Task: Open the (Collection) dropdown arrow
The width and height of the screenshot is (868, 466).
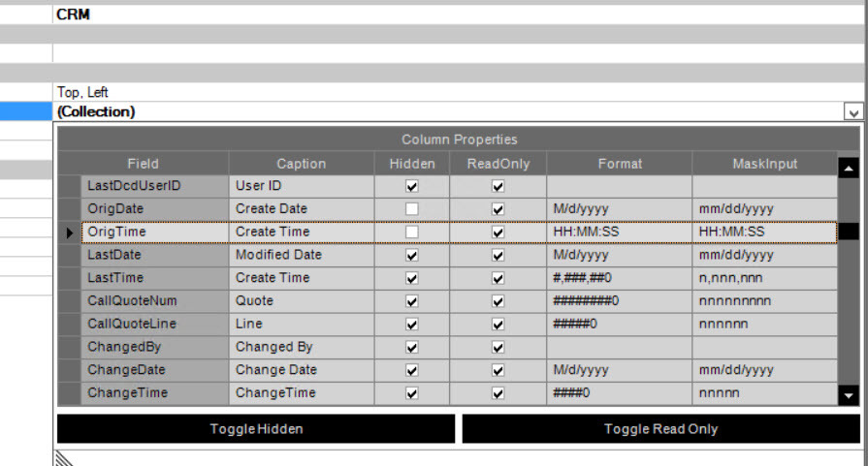Action: [x=853, y=112]
